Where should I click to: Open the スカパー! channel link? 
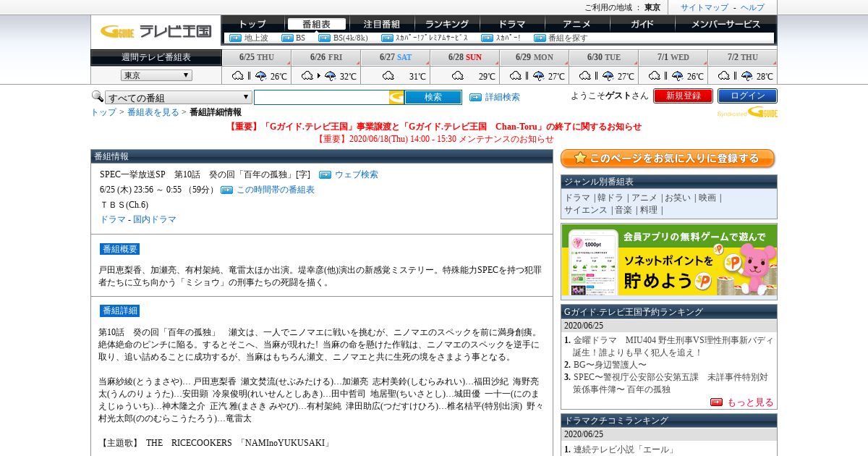508,38
